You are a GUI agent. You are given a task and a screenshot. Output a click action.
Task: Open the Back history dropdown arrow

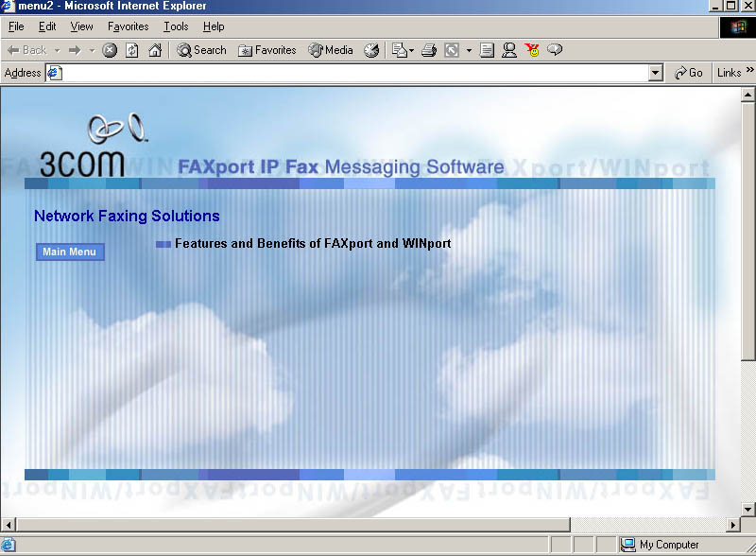(57, 50)
